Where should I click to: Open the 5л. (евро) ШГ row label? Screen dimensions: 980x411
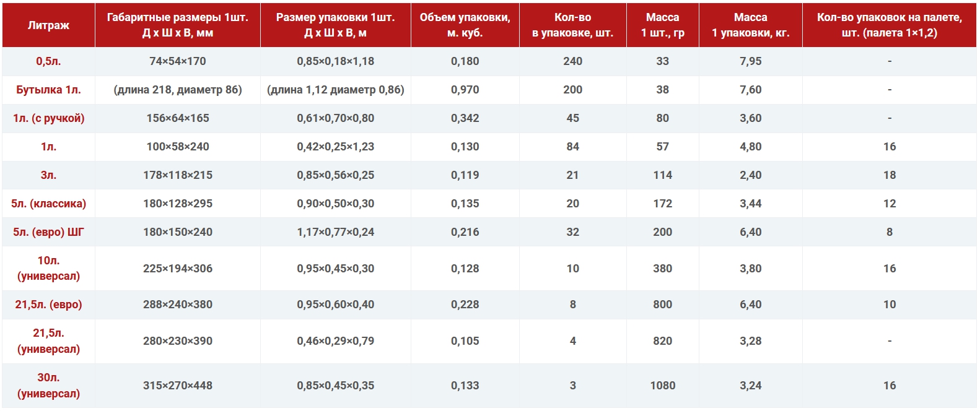point(48,232)
